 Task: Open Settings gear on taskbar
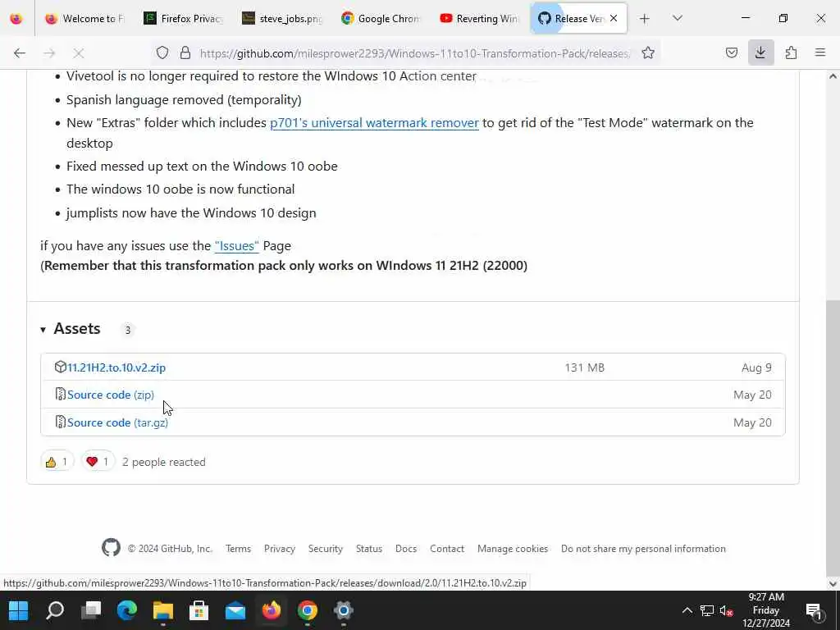[x=344, y=610]
